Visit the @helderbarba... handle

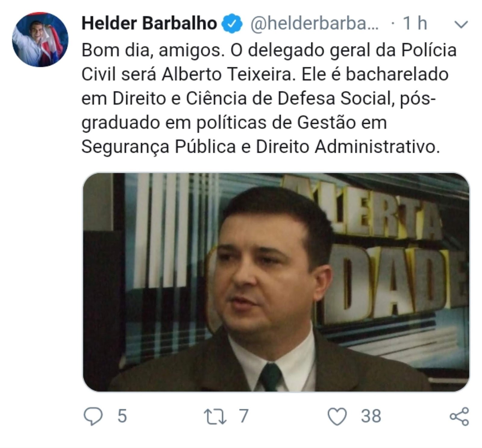coord(314,23)
